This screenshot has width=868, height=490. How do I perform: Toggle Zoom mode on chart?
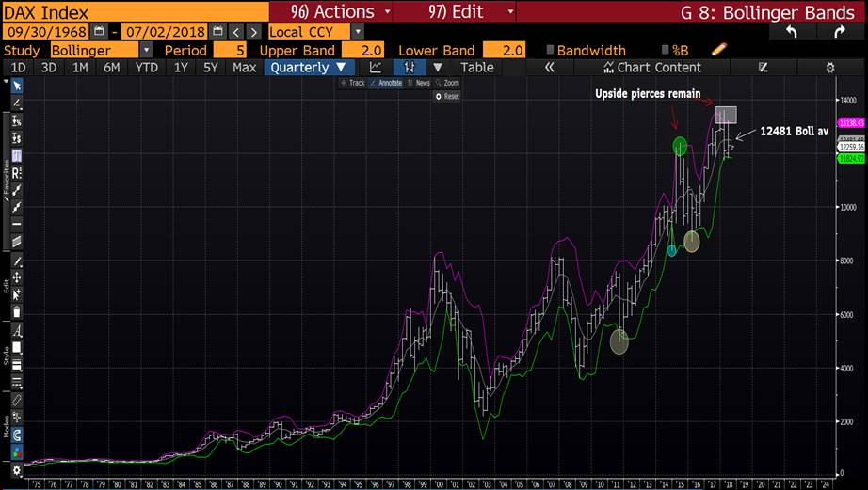[447, 83]
